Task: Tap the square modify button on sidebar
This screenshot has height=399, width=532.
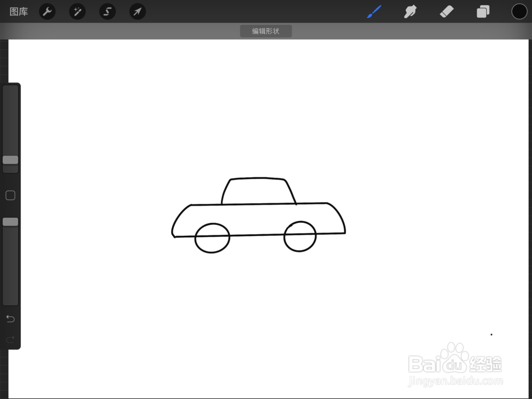Action: coord(11,195)
